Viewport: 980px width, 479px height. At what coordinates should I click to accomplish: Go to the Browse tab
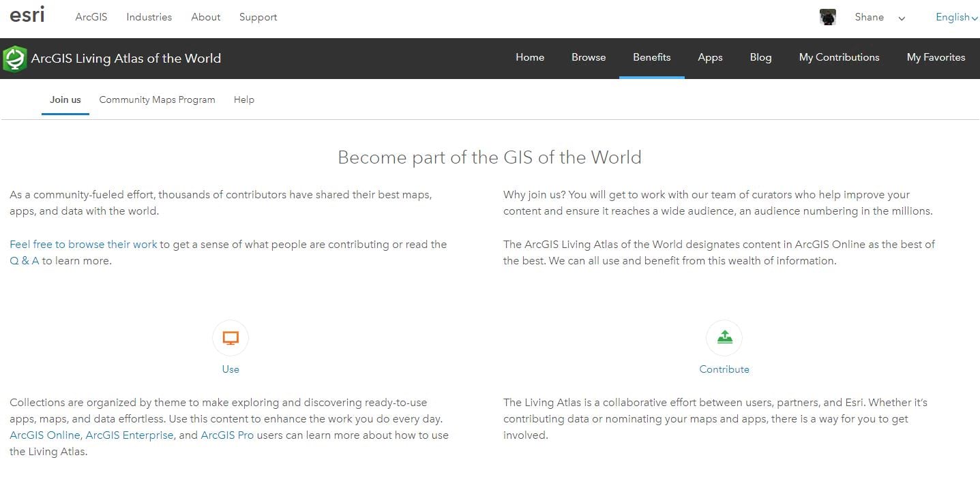(589, 57)
